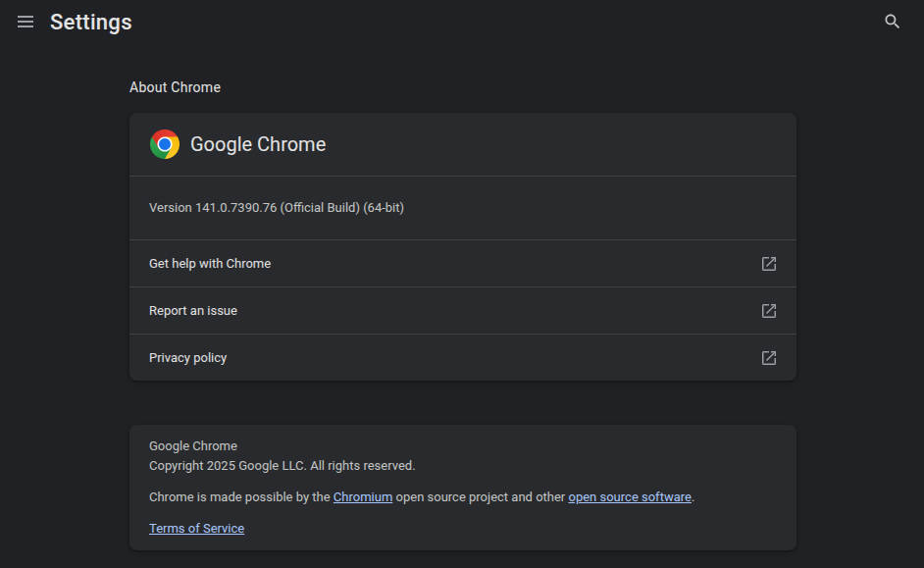Click external-link icon beside Privacy policy
This screenshot has width=924, height=568.
(x=769, y=358)
